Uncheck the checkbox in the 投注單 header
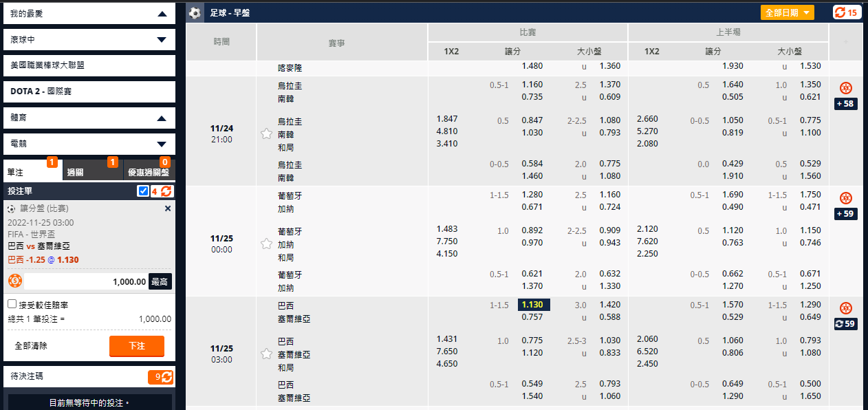Viewport: 868px width, 410px height. pyautogui.click(x=142, y=191)
